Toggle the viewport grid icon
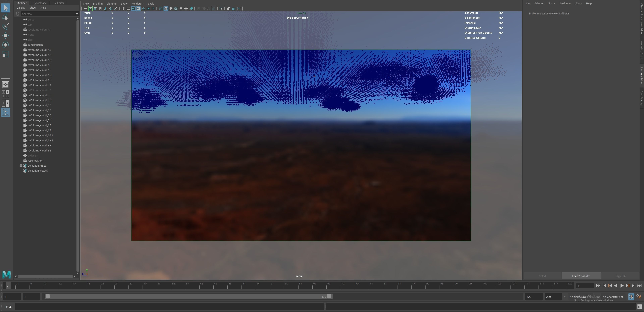This screenshot has height=312, width=644. [123, 9]
